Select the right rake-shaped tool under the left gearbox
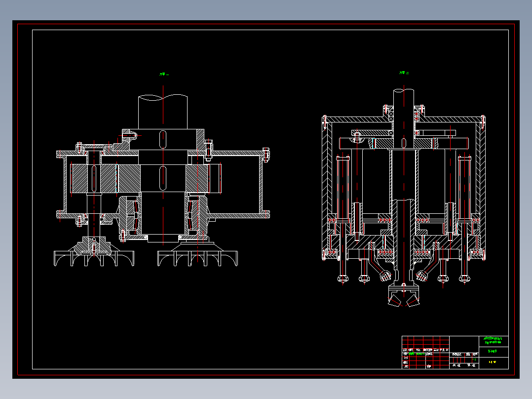 coord(197,254)
